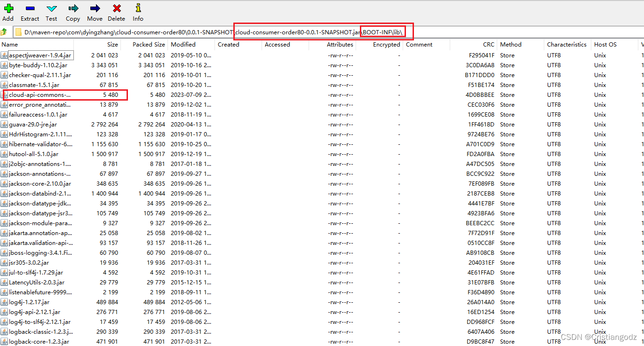
Task: Select jakarta.annotation-ap file name
Action: coord(40,233)
